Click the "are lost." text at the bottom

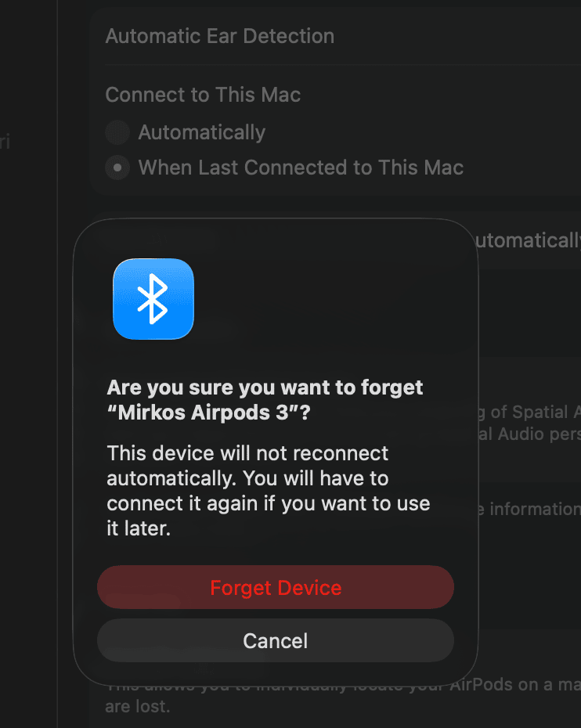click(x=137, y=707)
